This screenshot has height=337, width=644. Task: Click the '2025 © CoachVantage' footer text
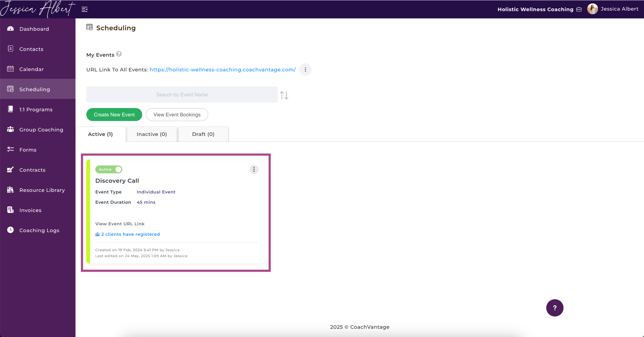[360, 327]
